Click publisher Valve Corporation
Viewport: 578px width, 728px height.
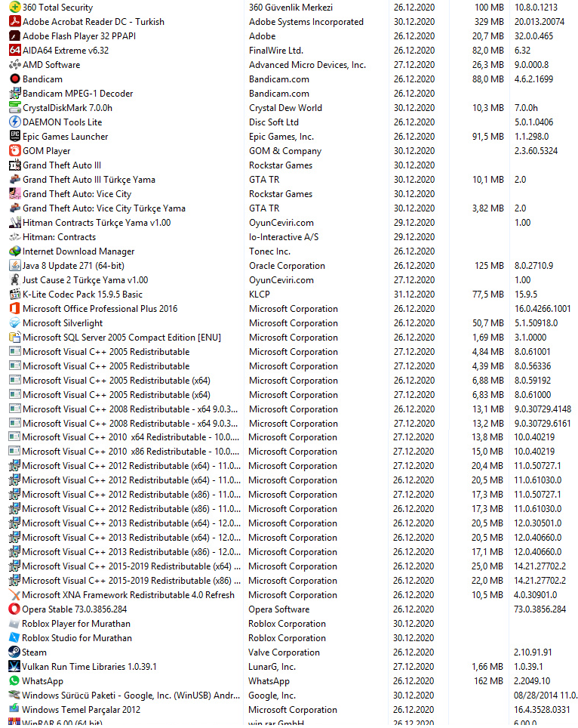pyautogui.click(x=284, y=652)
